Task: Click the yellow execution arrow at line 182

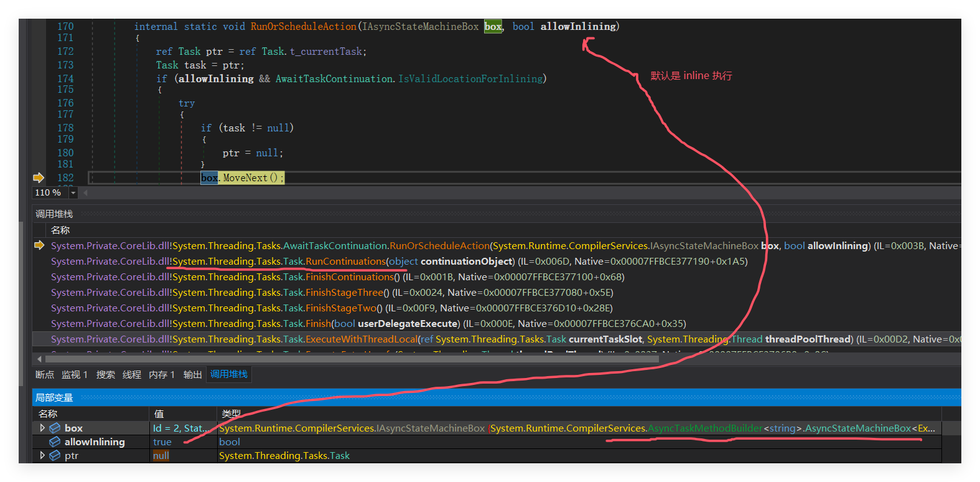Action: pyautogui.click(x=39, y=177)
